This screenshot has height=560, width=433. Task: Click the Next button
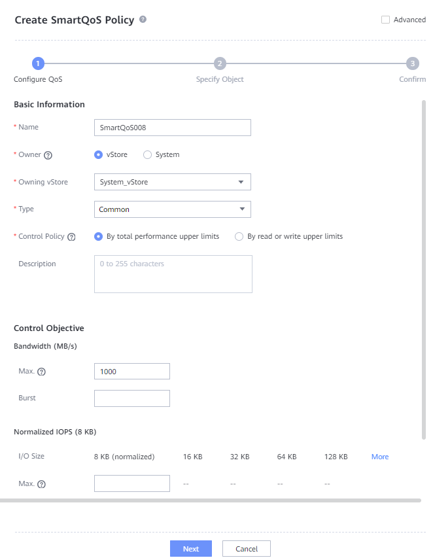191,549
